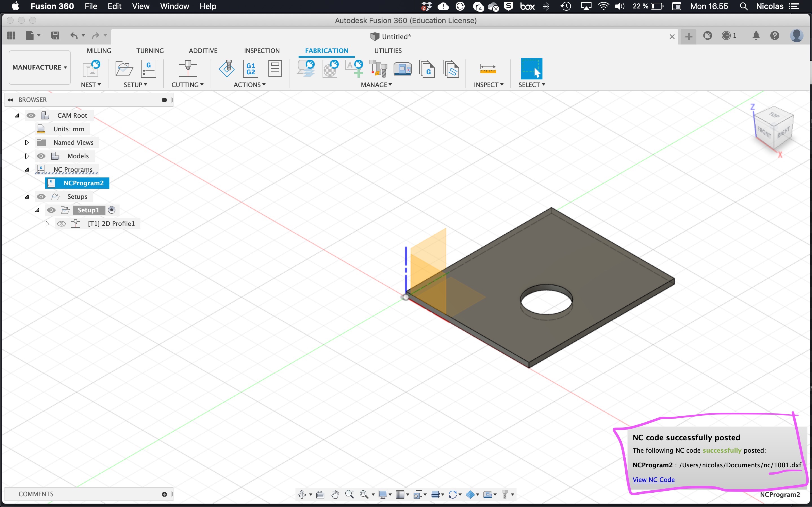Click the Select tool dropdown arrow
The height and width of the screenshot is (507, 812).
pyautogui.click(x=543, y=85)
